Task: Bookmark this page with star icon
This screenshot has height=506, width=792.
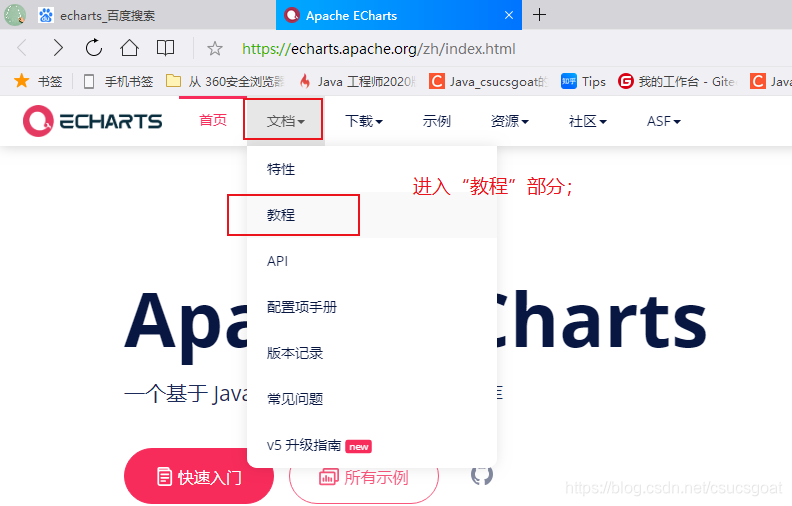Action: pyautogui.click(x=215, y=48)
